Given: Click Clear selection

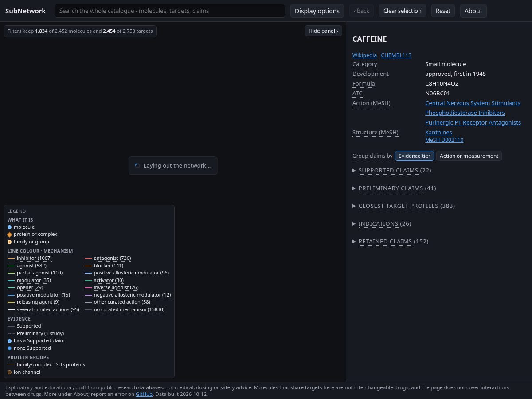Looking at the screenshot, I should 403,11.
